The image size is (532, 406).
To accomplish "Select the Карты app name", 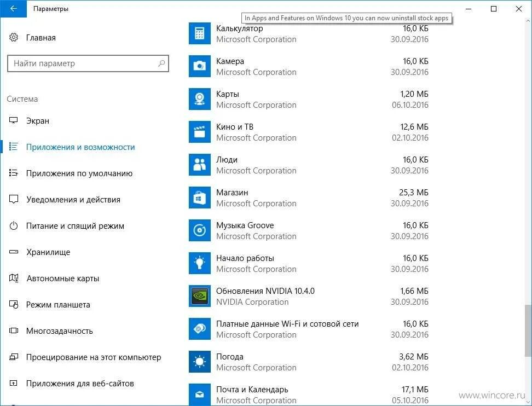I will (228, 94).
